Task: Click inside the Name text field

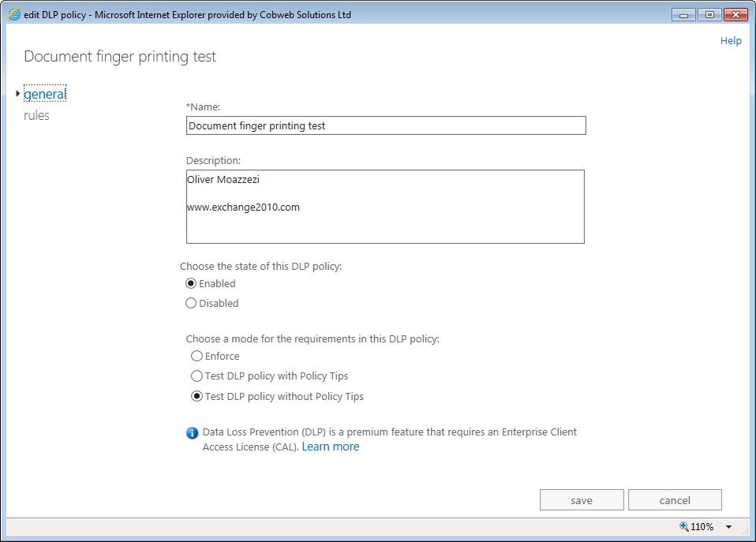Action: pyautogui.click(x=385, y=125)
